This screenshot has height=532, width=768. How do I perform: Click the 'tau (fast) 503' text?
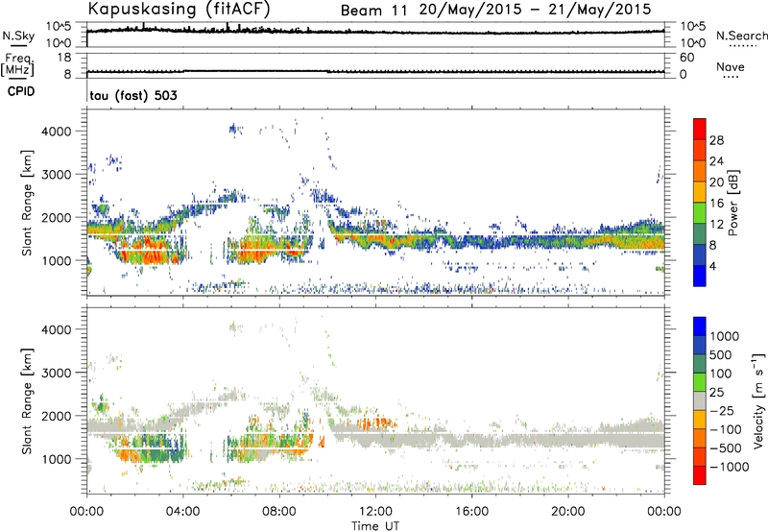click(133, 95)
